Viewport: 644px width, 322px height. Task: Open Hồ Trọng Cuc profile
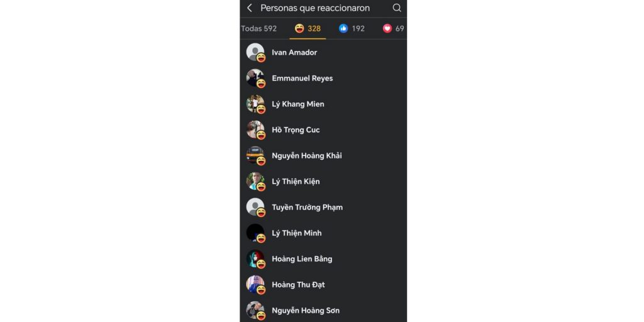click(x=296, y=130)
